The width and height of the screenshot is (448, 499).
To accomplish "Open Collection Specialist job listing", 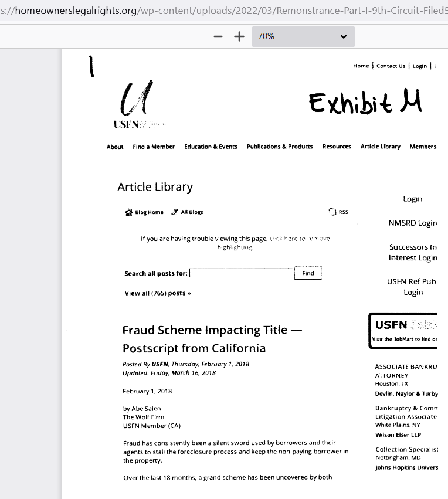I will 406,449.
